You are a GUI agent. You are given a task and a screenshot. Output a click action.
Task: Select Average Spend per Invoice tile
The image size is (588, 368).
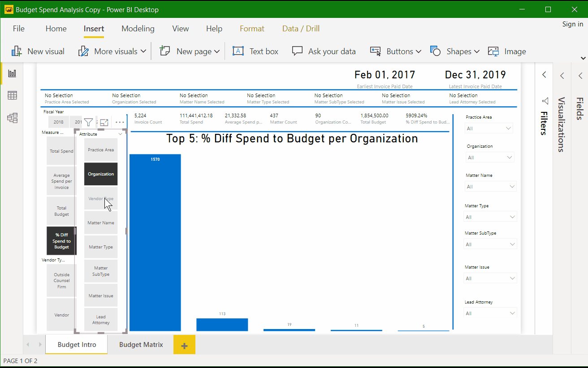[61, 181]
